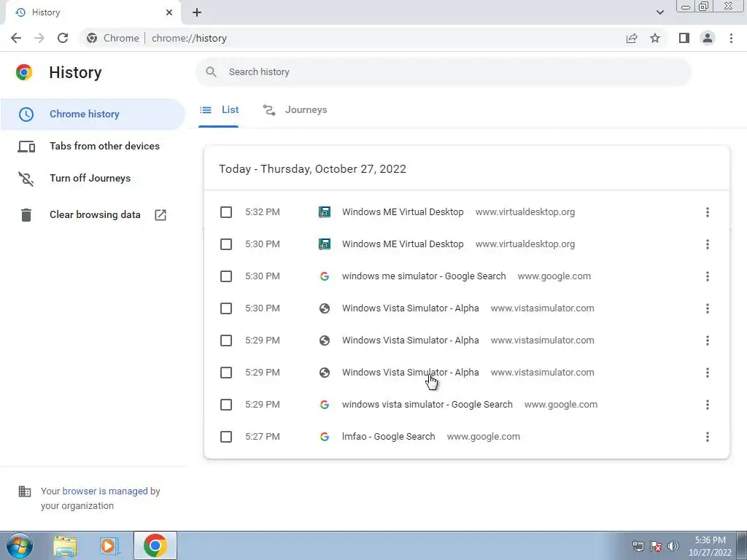Click the network icon in system tray

(638, 545)
